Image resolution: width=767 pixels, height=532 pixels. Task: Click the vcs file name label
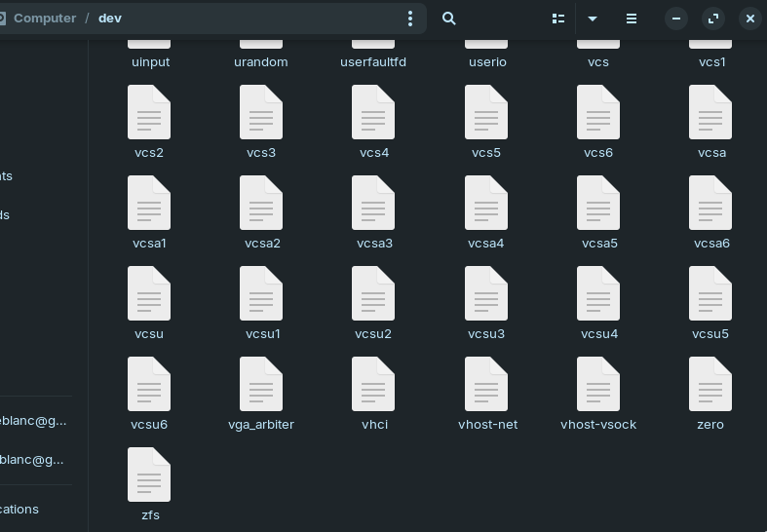(x=598, y=62)
